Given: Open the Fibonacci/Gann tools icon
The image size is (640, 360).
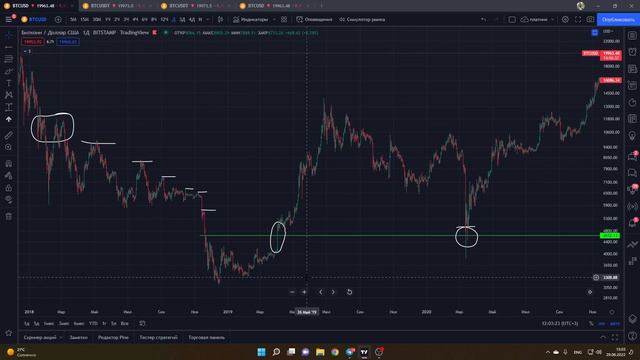Looking at the screenshot, I should point(9,59).
